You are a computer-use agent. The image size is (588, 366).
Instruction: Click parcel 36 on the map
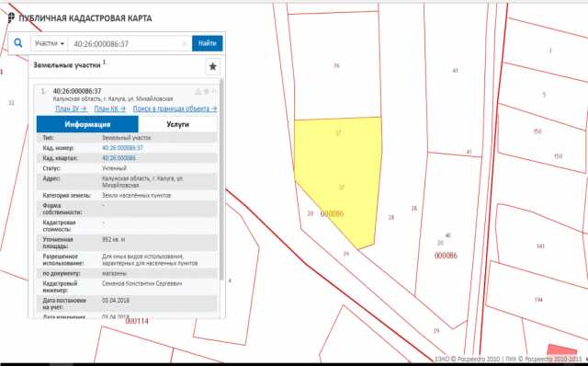(x=336, y=66)
